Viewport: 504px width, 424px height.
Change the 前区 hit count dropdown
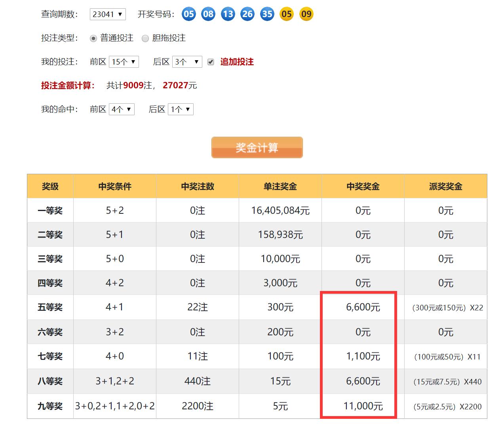[122, 109]
